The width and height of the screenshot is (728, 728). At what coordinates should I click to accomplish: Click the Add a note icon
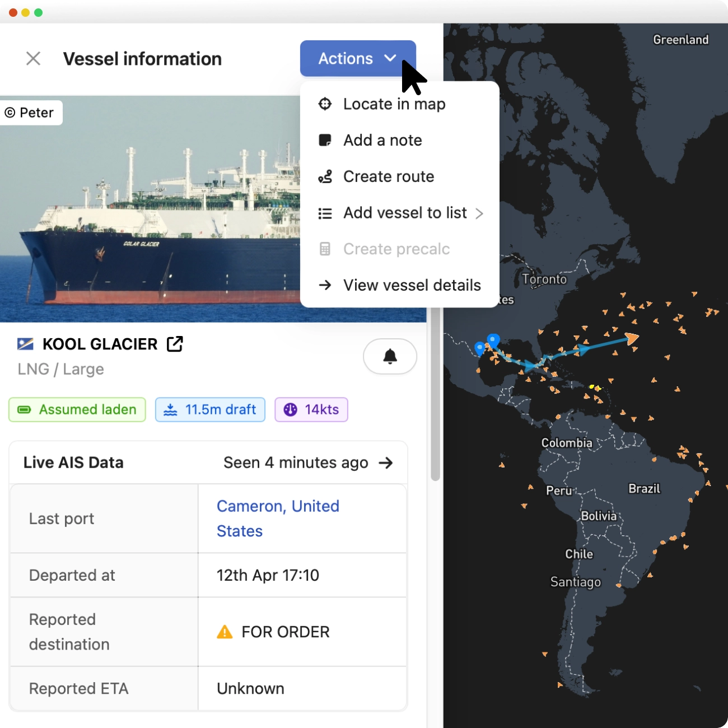pyautogui.click(x=325, y=140)
